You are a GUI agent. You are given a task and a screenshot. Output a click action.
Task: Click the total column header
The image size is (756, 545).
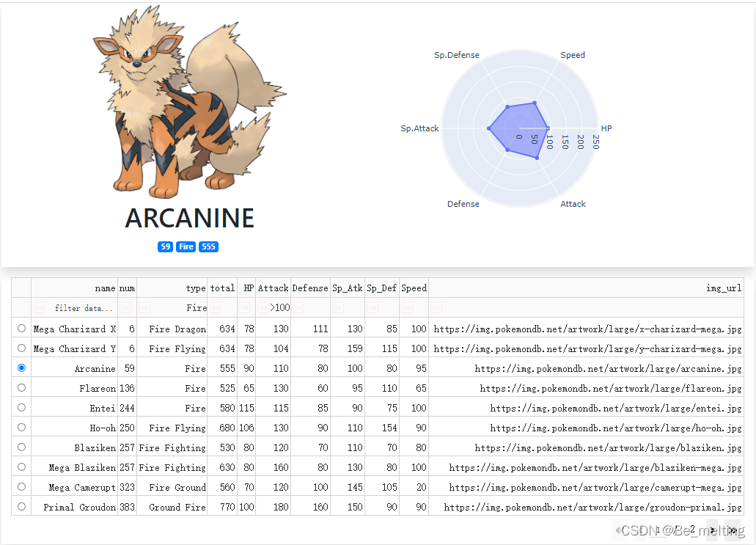coord(222,288)
